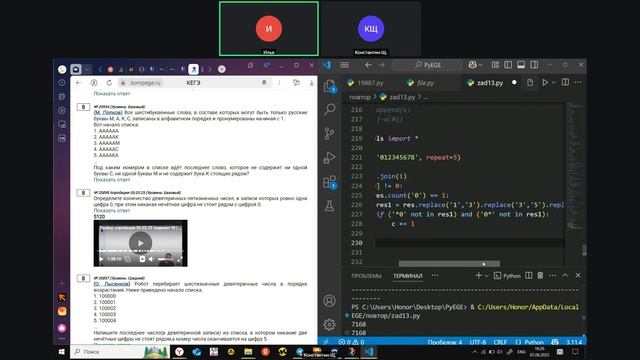The image size is (640, 360).
Task: Kill the terminal with trash icon
Action: coord(540,276)
